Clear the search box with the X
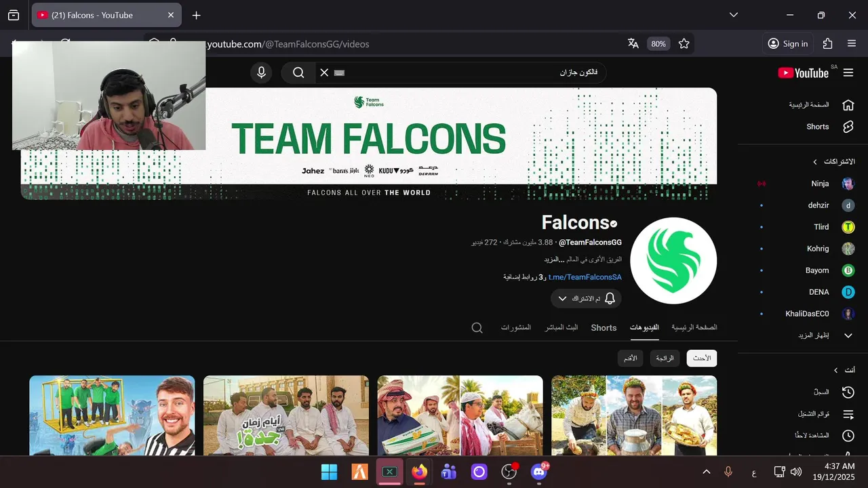868x488 pixels. [324, 73]
